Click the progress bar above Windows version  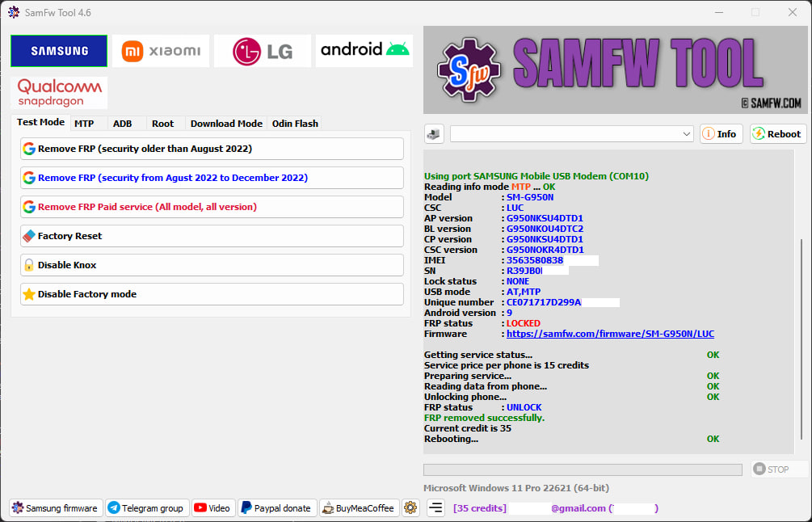[x=583, y=469]
